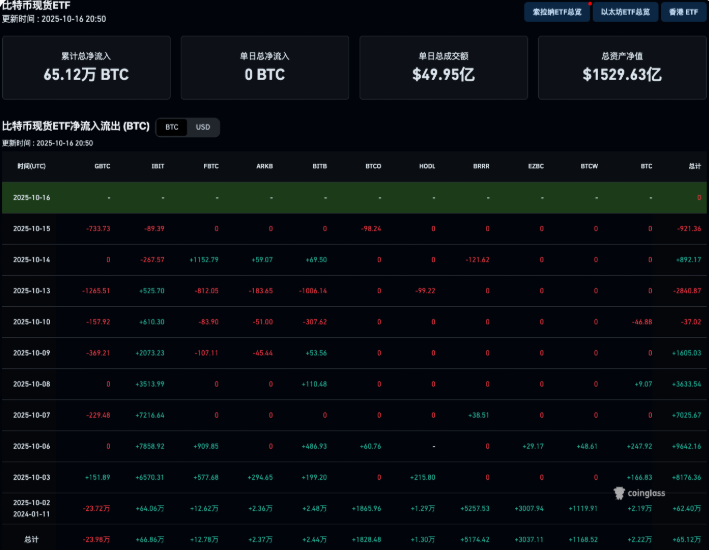Click the HODL column header
This screenshot has height=550, width=709.
coord(427,166)
